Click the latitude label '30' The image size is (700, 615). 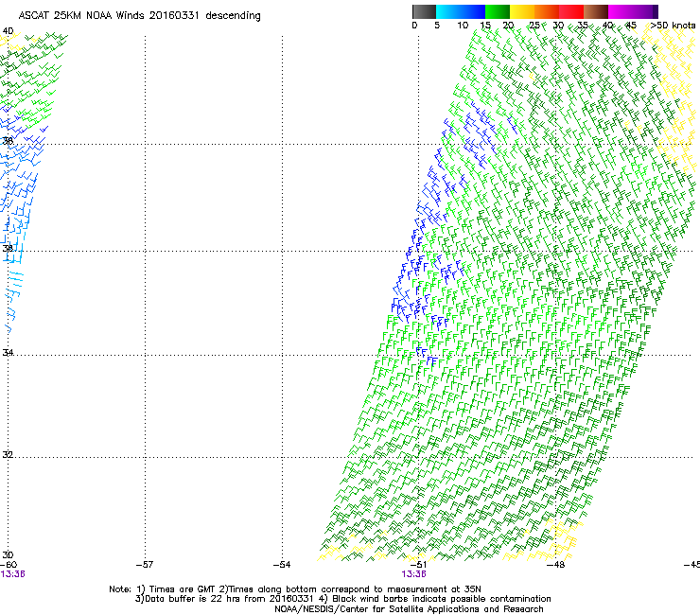point(8,554)
